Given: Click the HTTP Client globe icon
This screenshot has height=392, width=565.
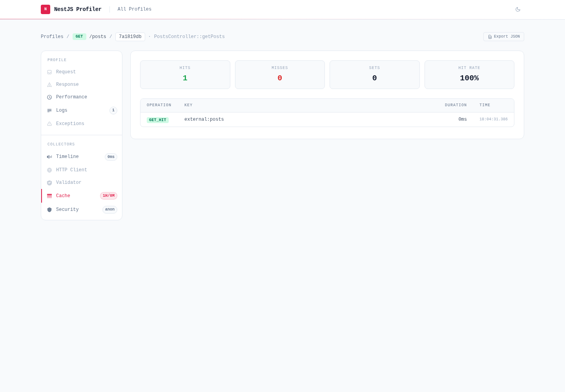Looking at the screenshot, I should pyautogui.click(x=49, y=170).
